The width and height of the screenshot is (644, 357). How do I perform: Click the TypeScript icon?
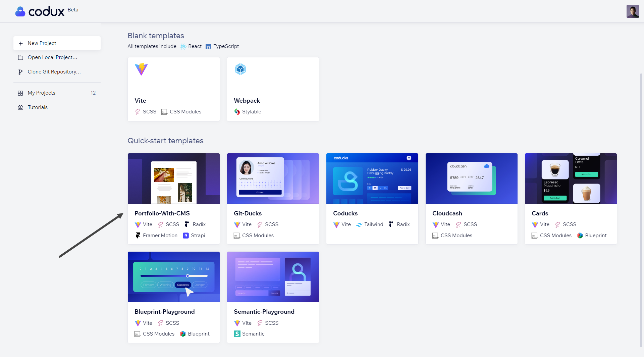coord(208,47)
